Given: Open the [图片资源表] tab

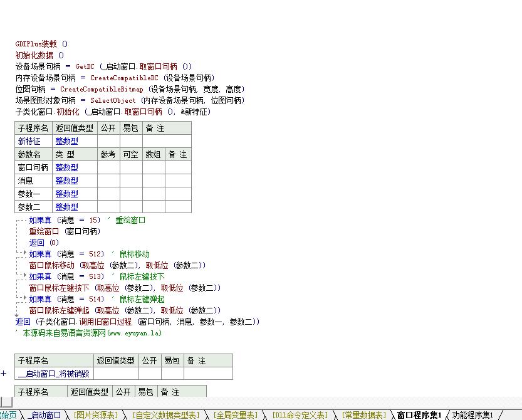Looking at the screenshot, I should [x=96, y=415].
